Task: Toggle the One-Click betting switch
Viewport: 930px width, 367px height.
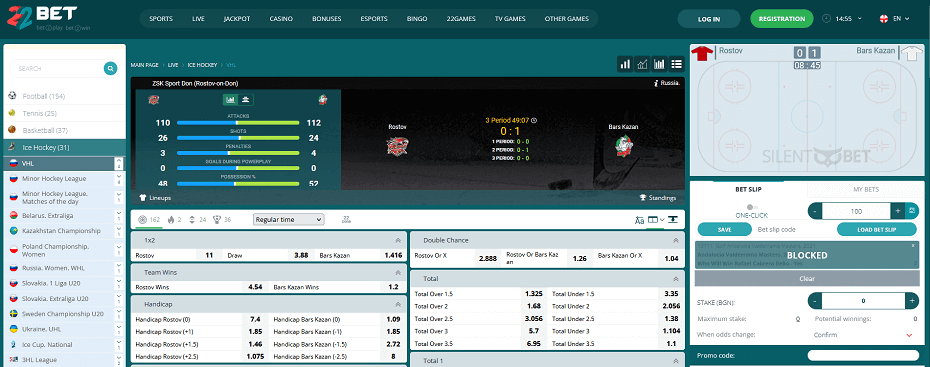Action: 753,207
